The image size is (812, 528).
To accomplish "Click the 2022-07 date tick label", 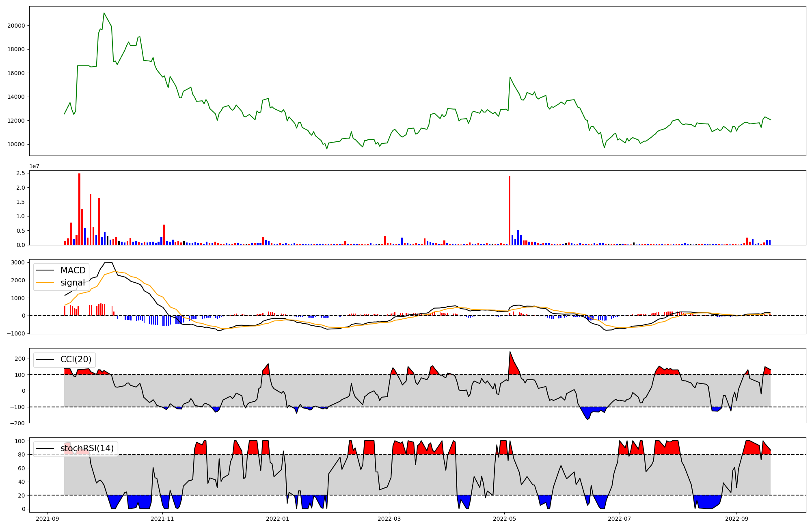I will coord(620,519).
